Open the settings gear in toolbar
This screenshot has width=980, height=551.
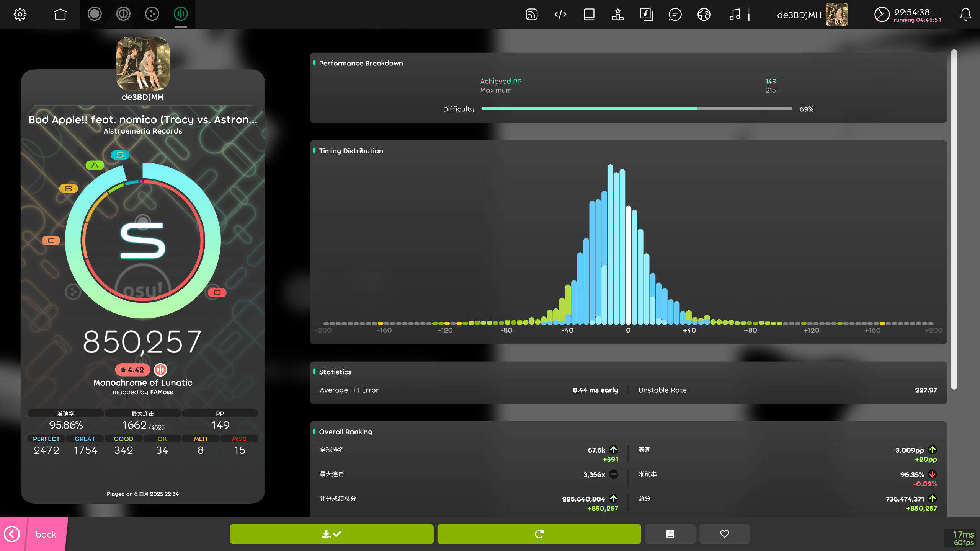(20, 15)
